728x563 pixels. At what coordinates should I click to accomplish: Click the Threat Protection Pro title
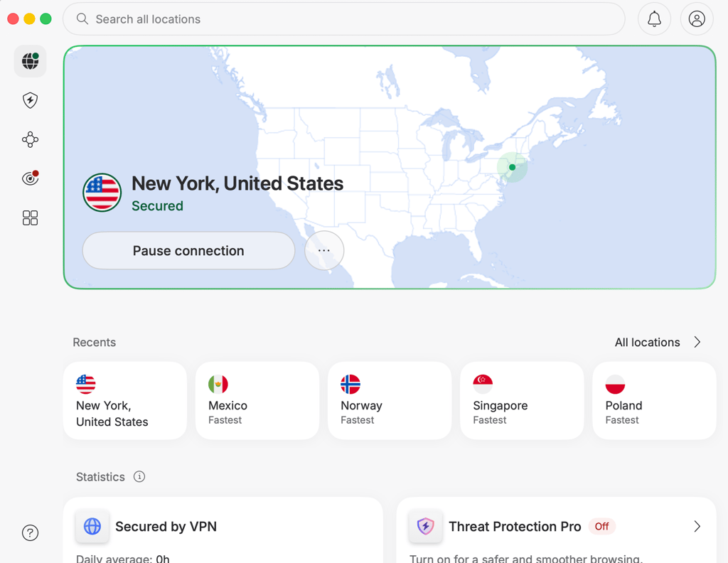pyautogui.click(x=515, y=527)
